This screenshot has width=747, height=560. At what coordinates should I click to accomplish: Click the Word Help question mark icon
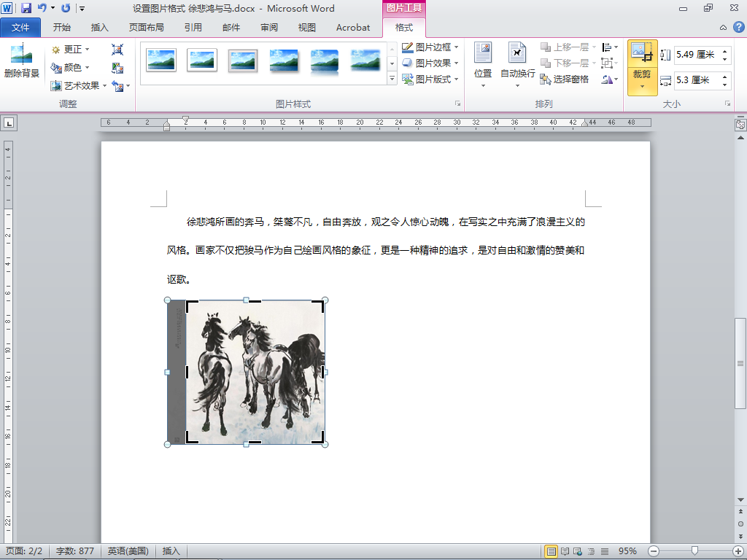coord(738,27)
